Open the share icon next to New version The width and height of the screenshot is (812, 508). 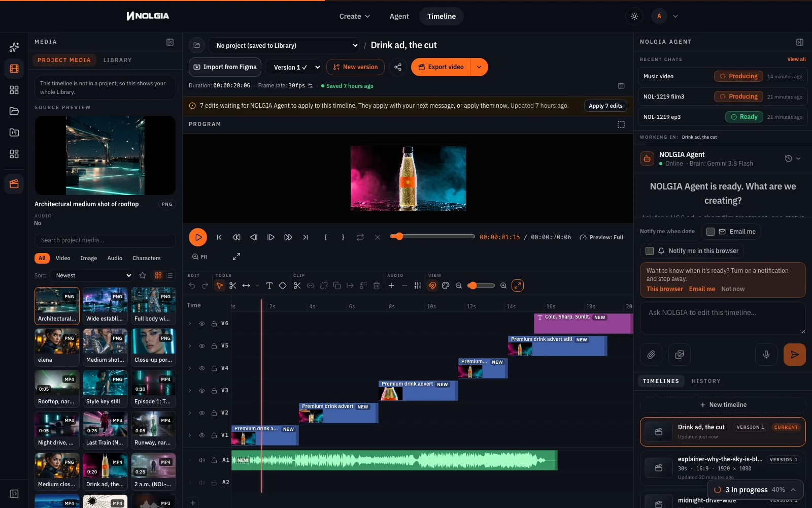398,67
